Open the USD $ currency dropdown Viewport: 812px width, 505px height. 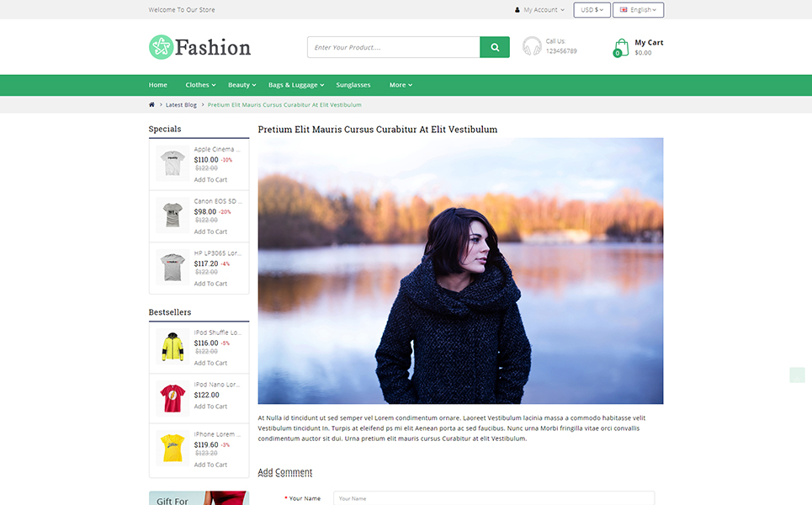coord(592,10)
